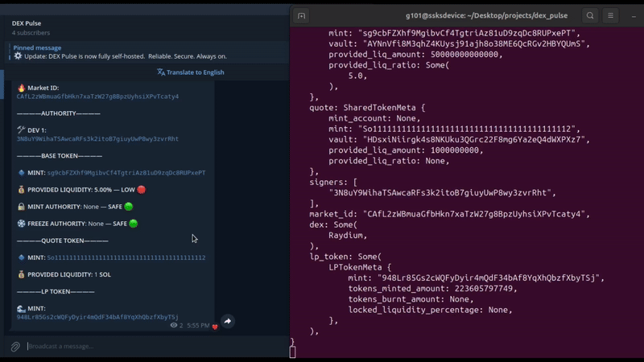This screenshot has height=362, width=644.
Task: Click Translate to English
Action: click(x=195, y=72)
